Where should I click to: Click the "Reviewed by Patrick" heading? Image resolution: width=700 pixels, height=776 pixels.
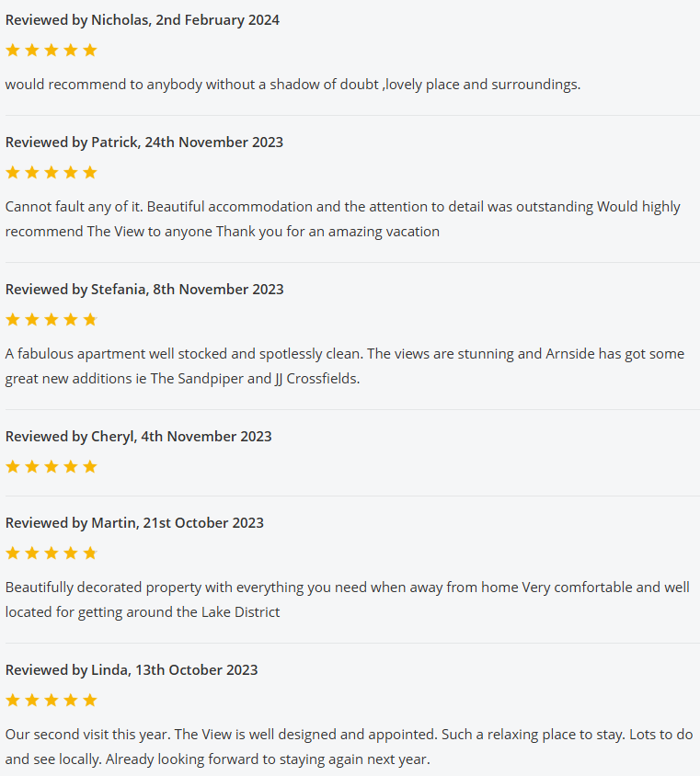(144, 143)
